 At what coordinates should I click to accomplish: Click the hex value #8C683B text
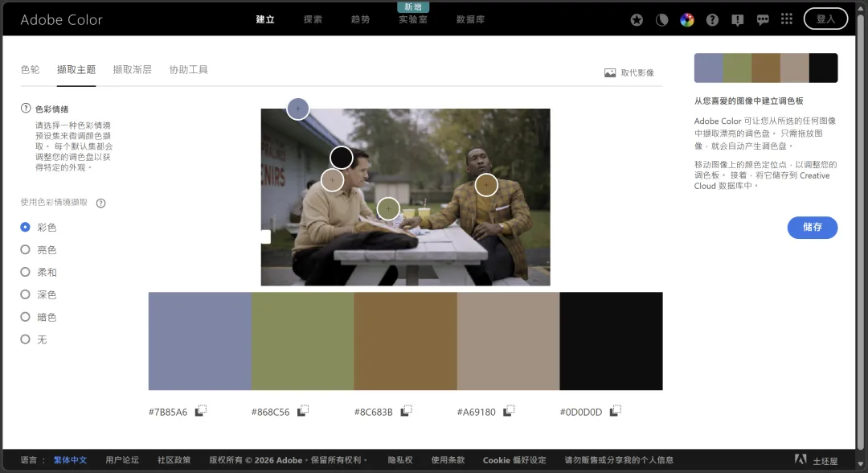(374, 412)
